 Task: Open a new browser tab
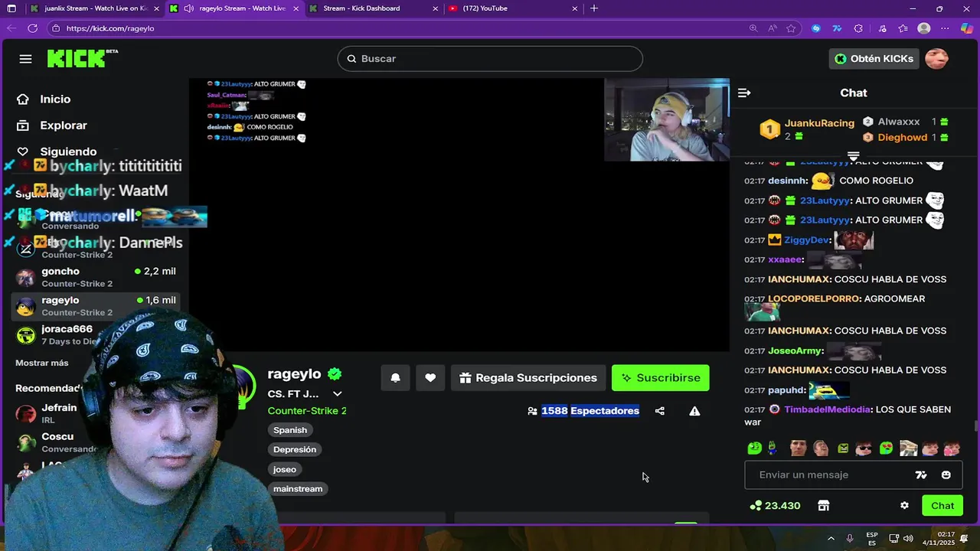click(x=594, y=8)
